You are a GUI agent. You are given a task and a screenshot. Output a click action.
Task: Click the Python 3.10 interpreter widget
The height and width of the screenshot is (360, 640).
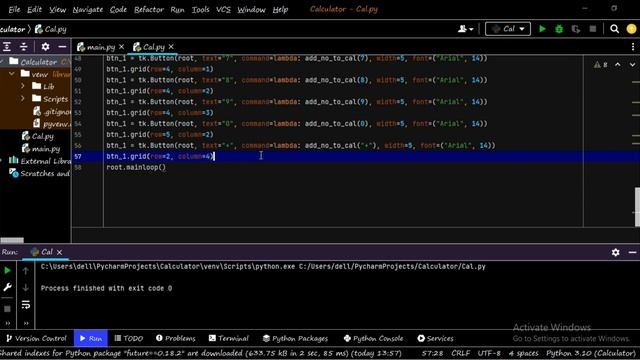[591, 353]
